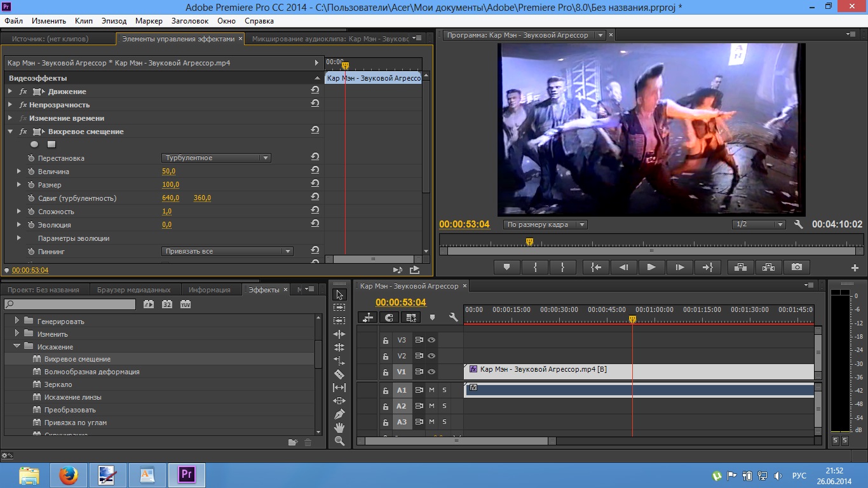Switch to Микширование аудиоклипа tab
This screenshot has width=868, height=488.
coord(330,39)
